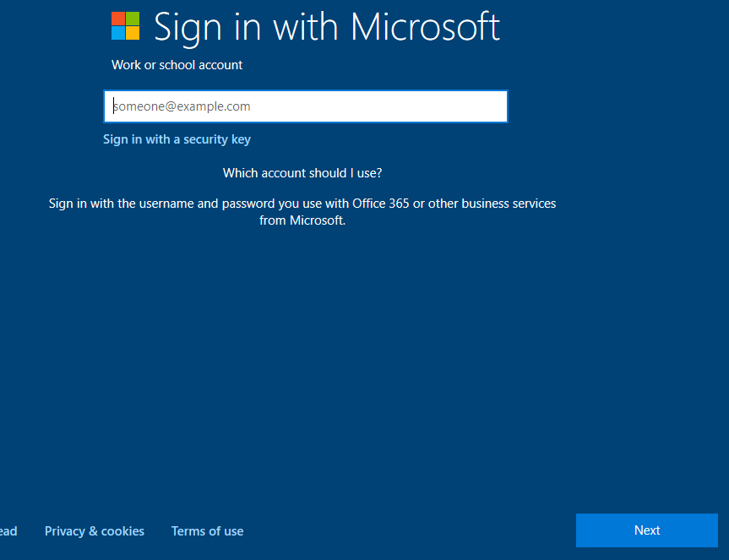This screenshot has height=560, width=729.
Task: Click the blue square of Microsoft logo
Action: point(118,34)
